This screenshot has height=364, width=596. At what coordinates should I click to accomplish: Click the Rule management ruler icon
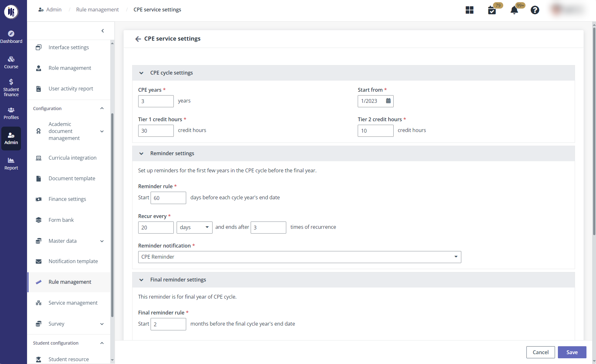point(38,282)
